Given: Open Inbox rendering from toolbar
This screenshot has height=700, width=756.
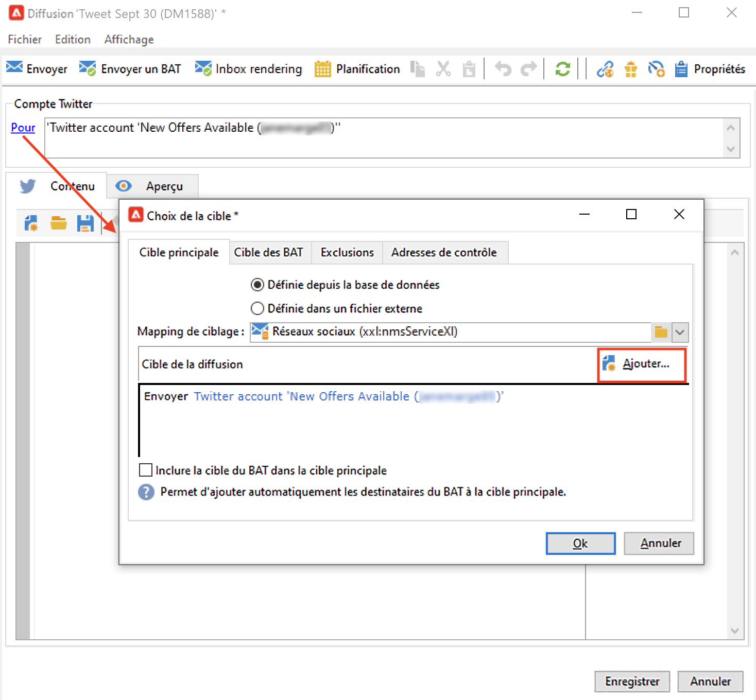Looking at the screenshot, I should click(249, 68).
